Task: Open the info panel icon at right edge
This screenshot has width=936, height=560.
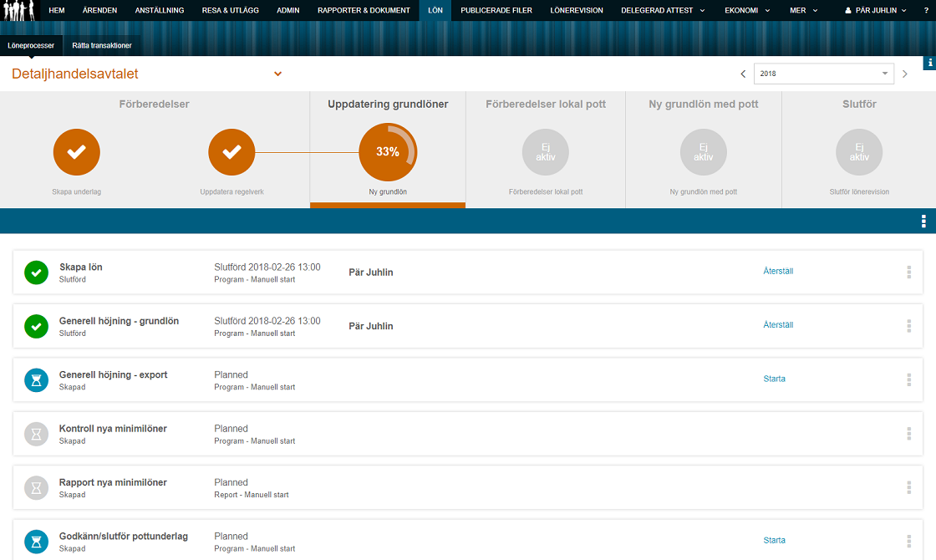Action: (929, 63)
